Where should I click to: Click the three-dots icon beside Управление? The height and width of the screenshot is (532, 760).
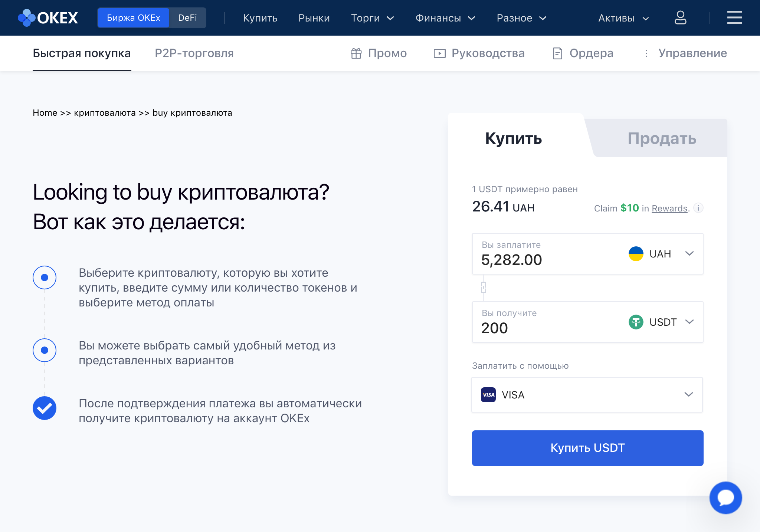[646, 53]
